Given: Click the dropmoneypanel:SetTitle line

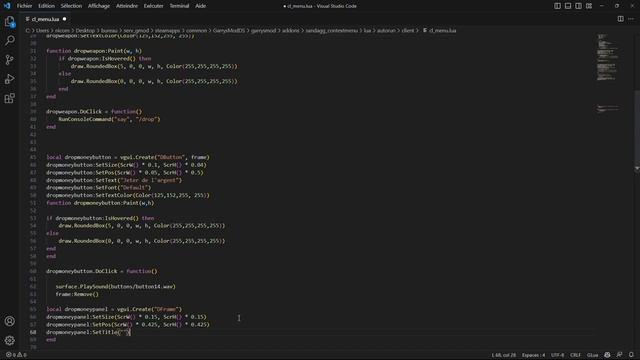Looking at the screenshot, I should (89, 332).
